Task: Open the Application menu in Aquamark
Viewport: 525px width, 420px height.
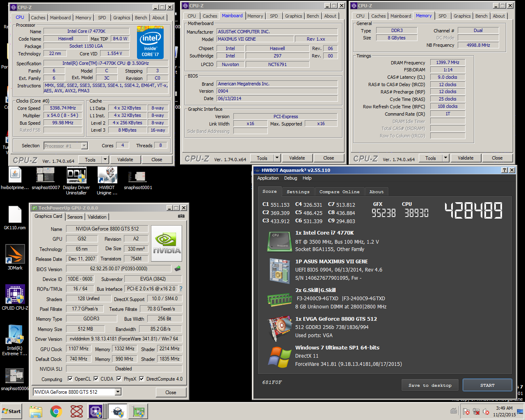Action: click(x=268, y=178)
